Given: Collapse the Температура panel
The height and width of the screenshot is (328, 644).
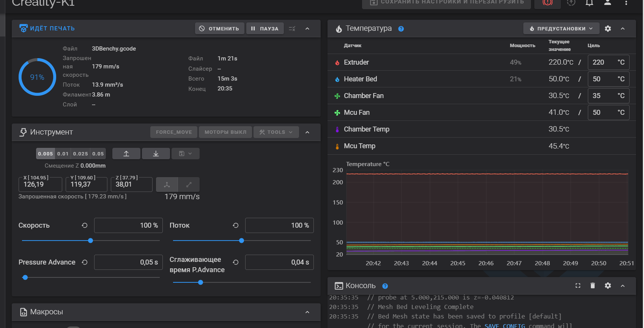Looking at the screenshot, I should tap(623, 29).
